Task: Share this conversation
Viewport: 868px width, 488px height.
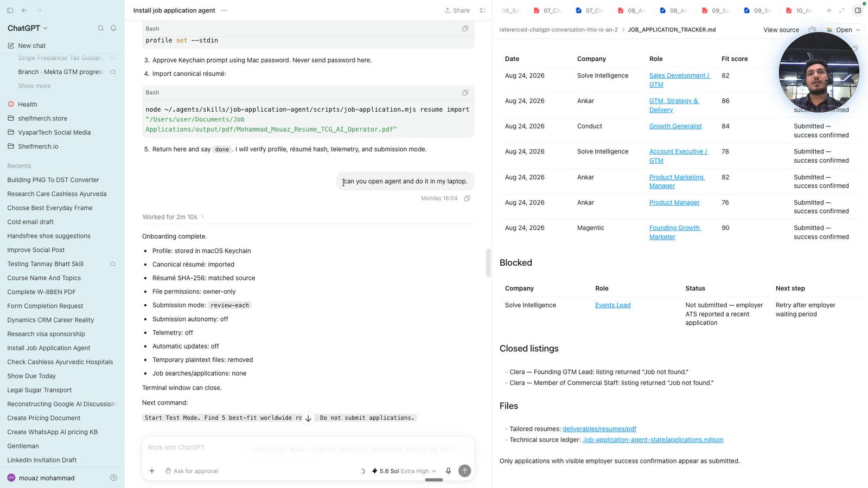Action: pos(457,10)
